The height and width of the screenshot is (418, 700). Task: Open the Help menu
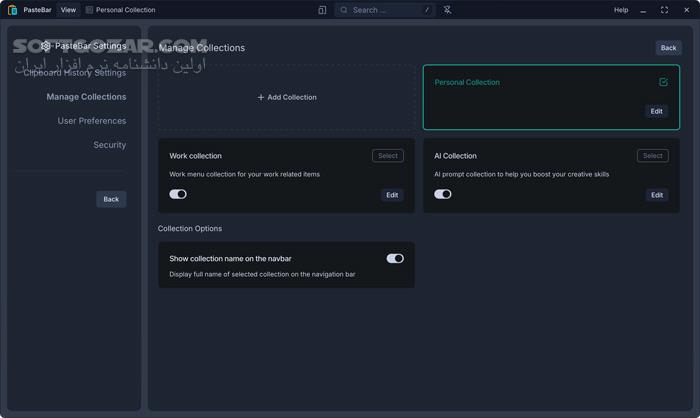point(621,10)
